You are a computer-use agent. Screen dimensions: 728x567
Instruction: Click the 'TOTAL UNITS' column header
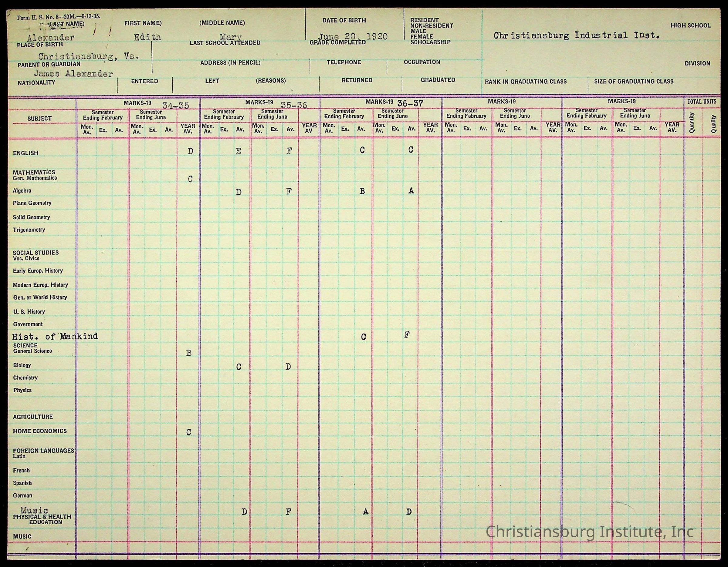(702, 102)
